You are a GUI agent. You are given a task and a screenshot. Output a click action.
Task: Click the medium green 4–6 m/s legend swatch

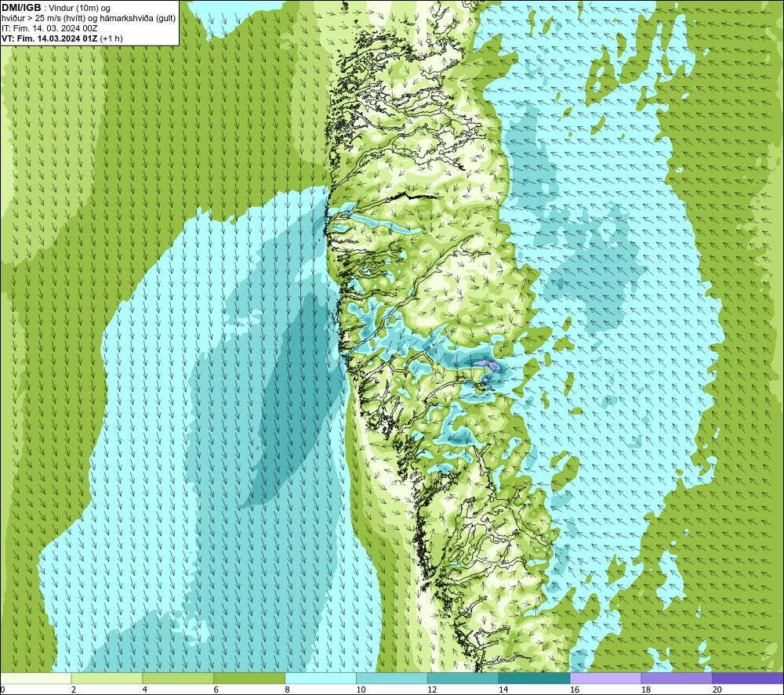click(x=178, y=679)
